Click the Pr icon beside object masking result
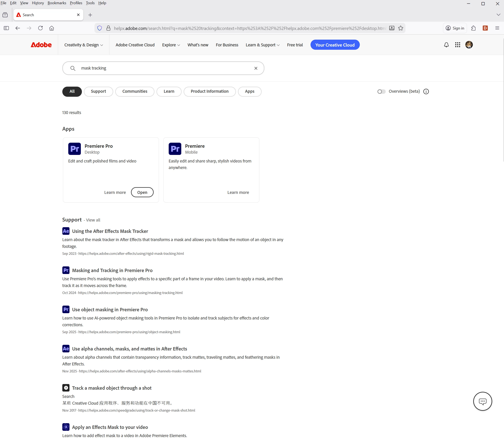The image size is (504, 439). (x=66, y=309)
